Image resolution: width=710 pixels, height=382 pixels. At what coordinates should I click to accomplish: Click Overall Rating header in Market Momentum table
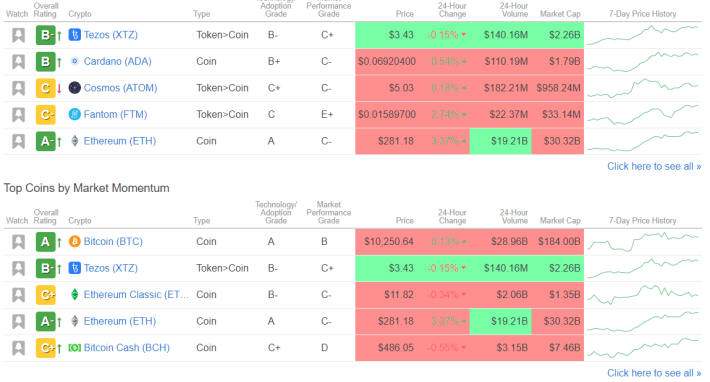(x=45, y=216)
